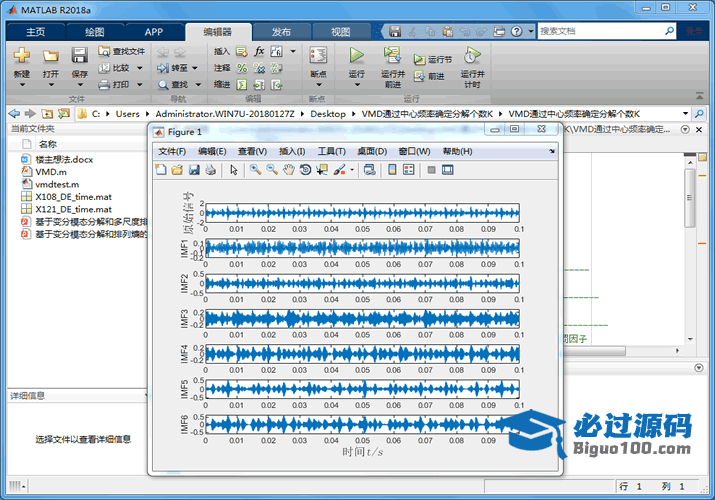The height and width of the screenshot is (500, 715).
Task: Switch to the 绘图 (Plots) ribbon tab
Action: click(x=94, y=31)
